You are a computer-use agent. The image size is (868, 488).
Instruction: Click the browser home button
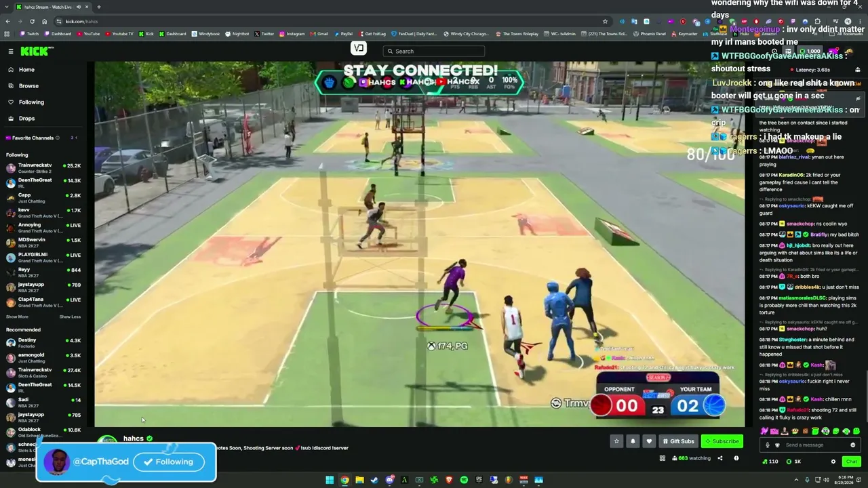(43, 21)
